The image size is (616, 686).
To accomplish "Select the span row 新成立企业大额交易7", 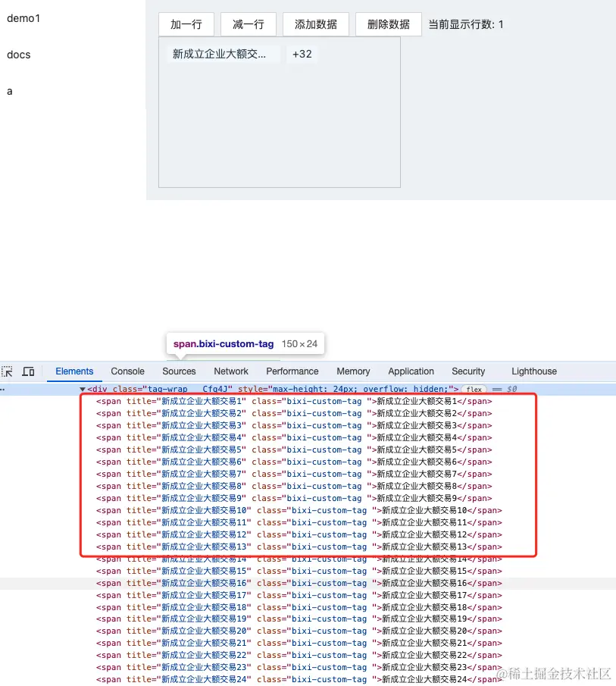I will [294, 475].
